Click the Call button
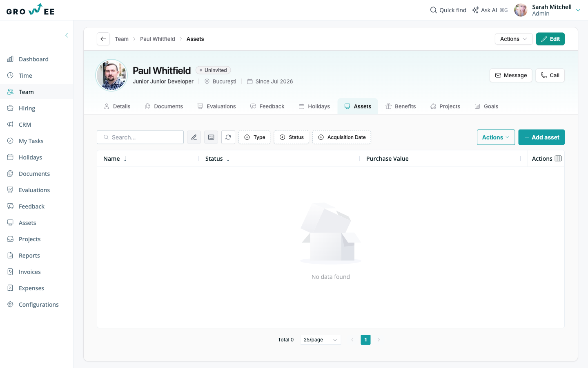The height and width of the screenshot is (368, 588). 550,75
